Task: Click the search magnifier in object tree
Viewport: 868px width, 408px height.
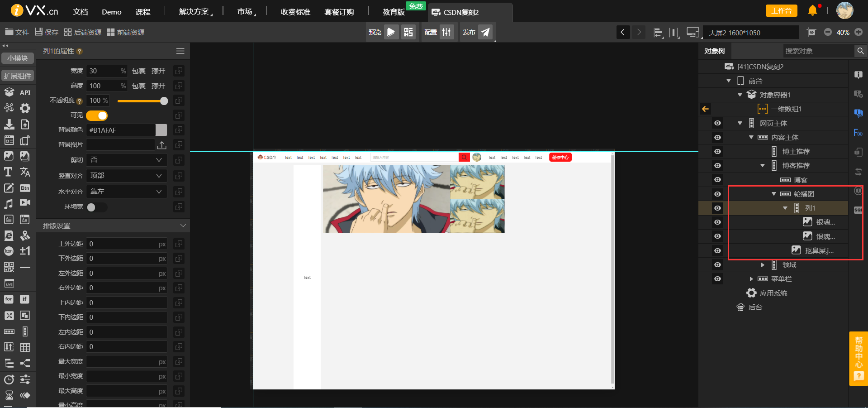Action: 860,51
